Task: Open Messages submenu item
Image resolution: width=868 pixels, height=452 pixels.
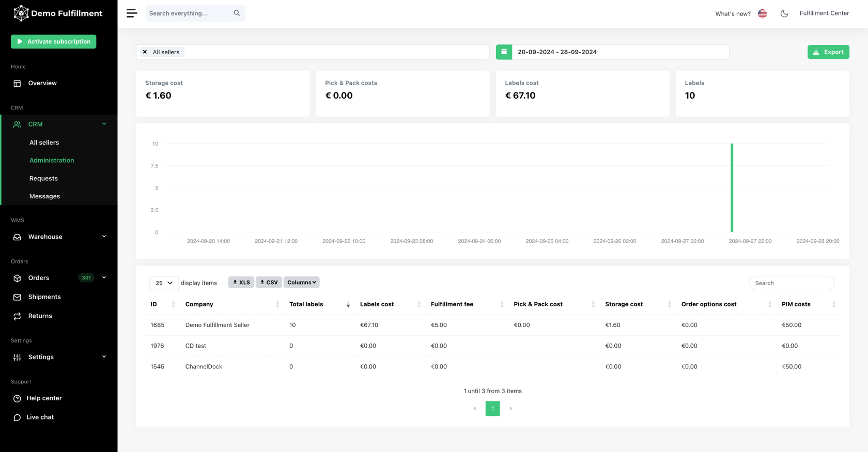Action: pyautogui.click(x=44, y=196)
